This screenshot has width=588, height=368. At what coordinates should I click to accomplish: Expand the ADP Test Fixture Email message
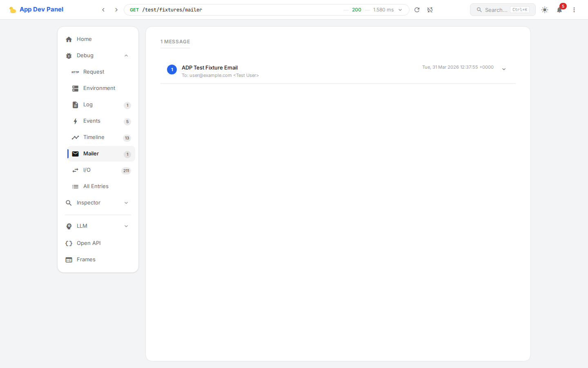[504, 69]
